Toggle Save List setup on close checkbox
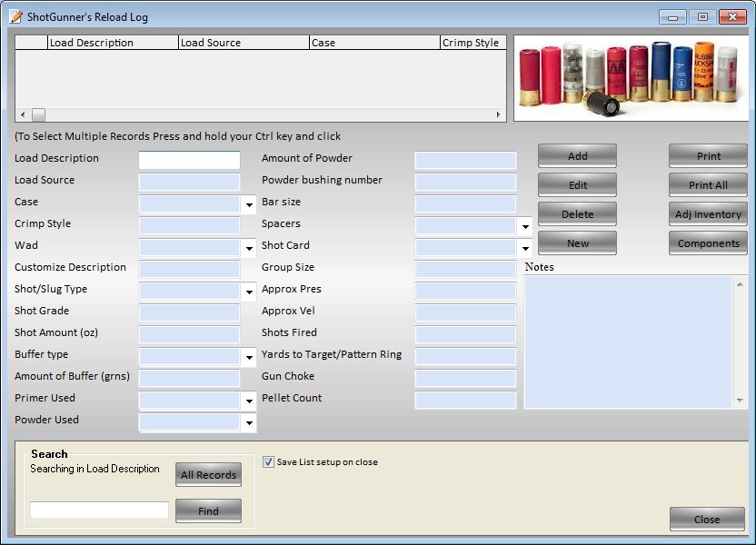This screenshot has height=545, width=756. point(268,461)
